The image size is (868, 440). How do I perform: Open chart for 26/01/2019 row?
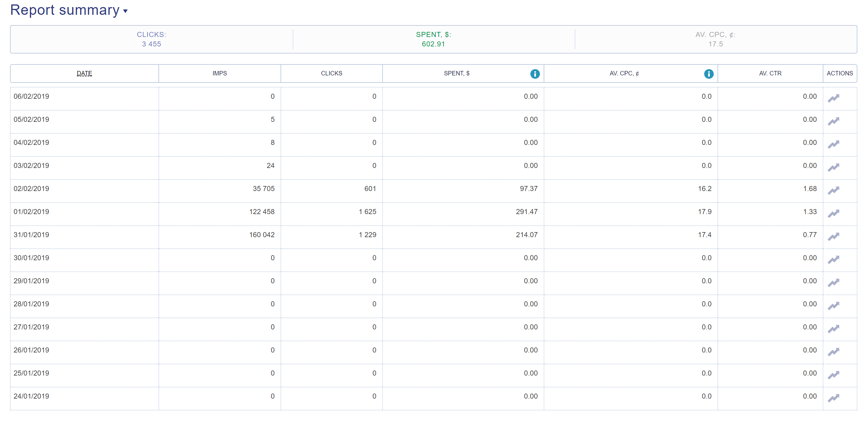pos(833,352)
